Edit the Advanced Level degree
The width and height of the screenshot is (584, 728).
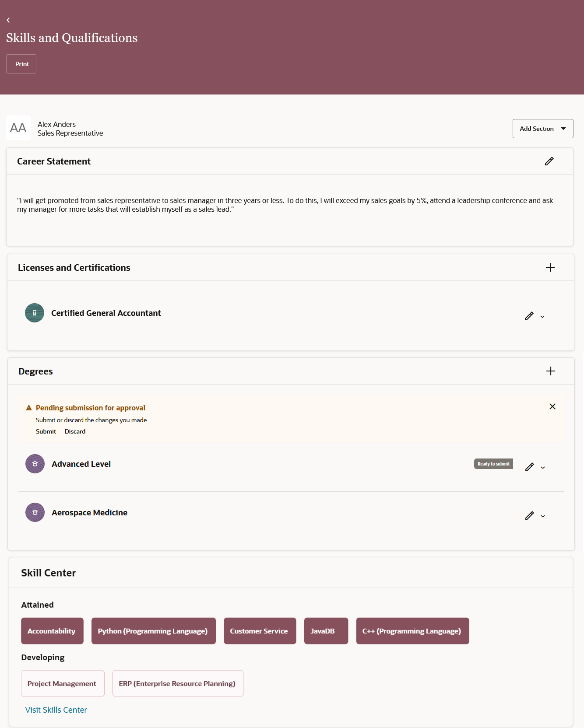[x=529, y=467]
